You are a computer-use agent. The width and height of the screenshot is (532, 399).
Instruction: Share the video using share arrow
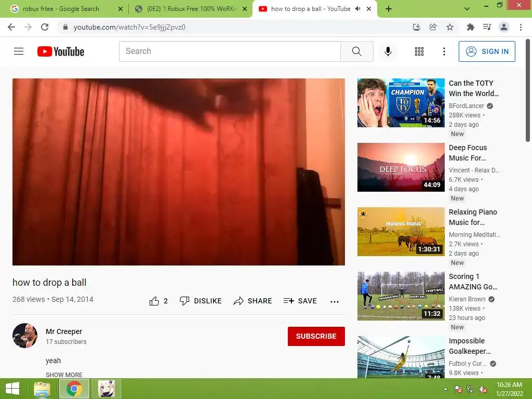253,301
